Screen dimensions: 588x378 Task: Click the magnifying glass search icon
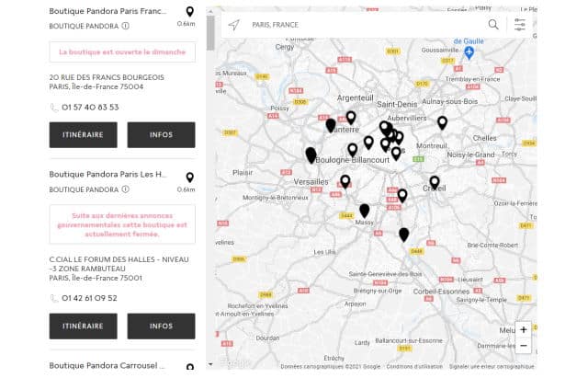tap(493, 25)
